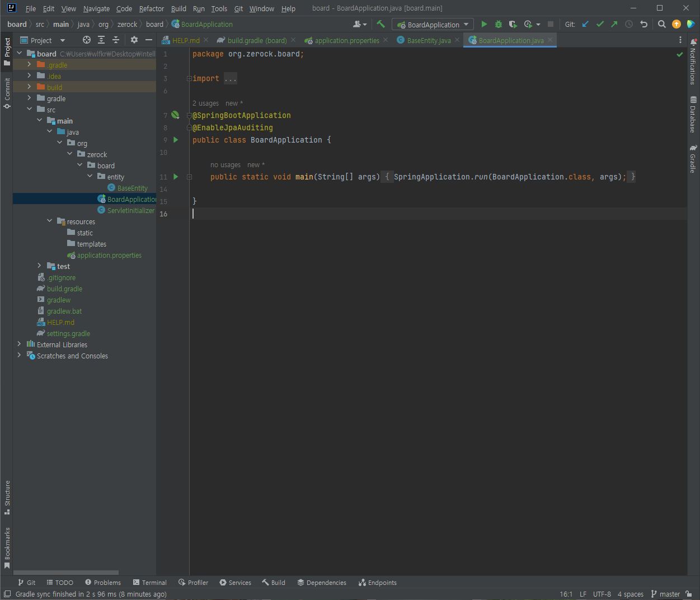The width and height of the screenshot is (700, 600).
Task: Open the plugin icon at toolbar's far right
Action: coord(691,24)
